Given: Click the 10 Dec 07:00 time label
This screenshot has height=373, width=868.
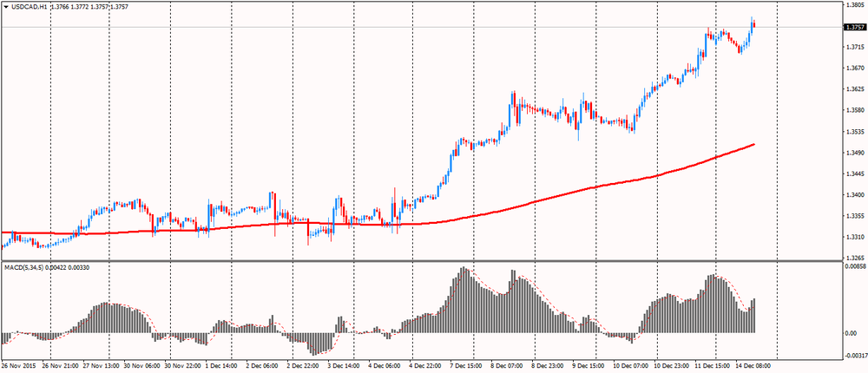Looking at the screenshot, I should click(630, 366).
